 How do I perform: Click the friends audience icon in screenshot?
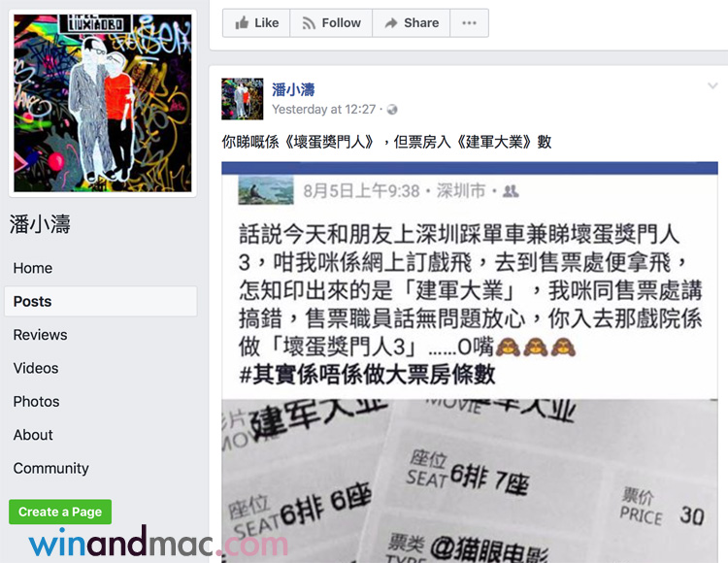(511, 191)
